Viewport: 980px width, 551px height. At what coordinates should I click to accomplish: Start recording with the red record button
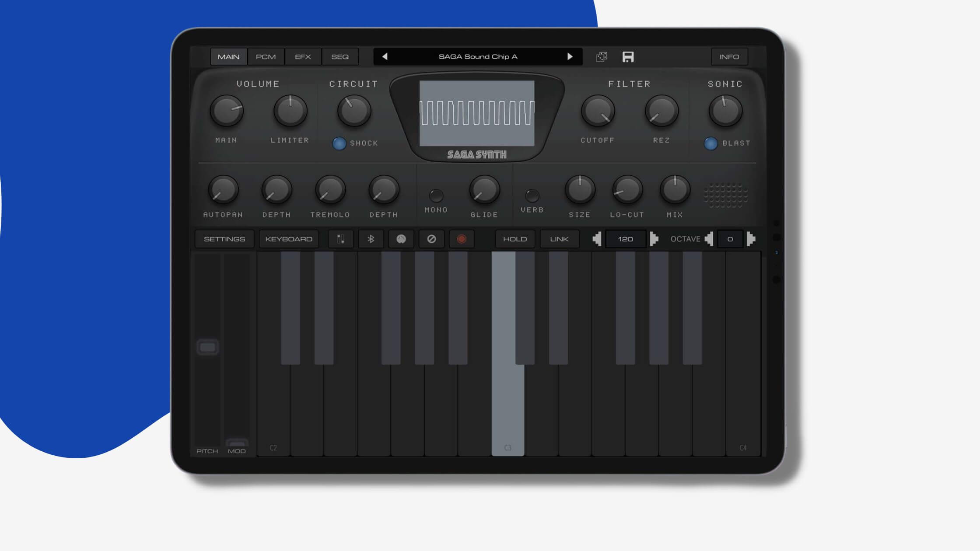coord(462,239)
